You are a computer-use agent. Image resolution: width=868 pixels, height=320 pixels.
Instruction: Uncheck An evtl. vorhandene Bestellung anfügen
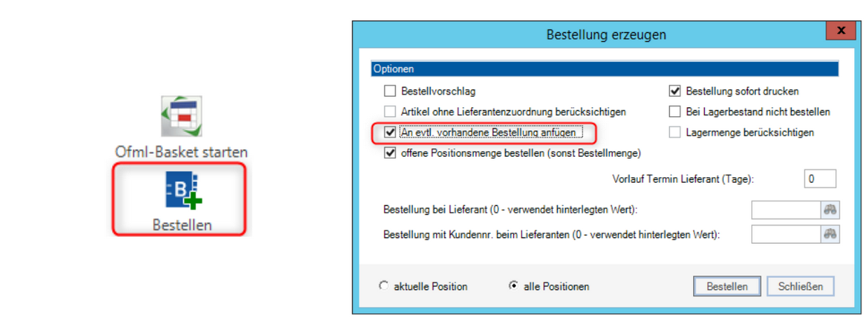[390, 132]
